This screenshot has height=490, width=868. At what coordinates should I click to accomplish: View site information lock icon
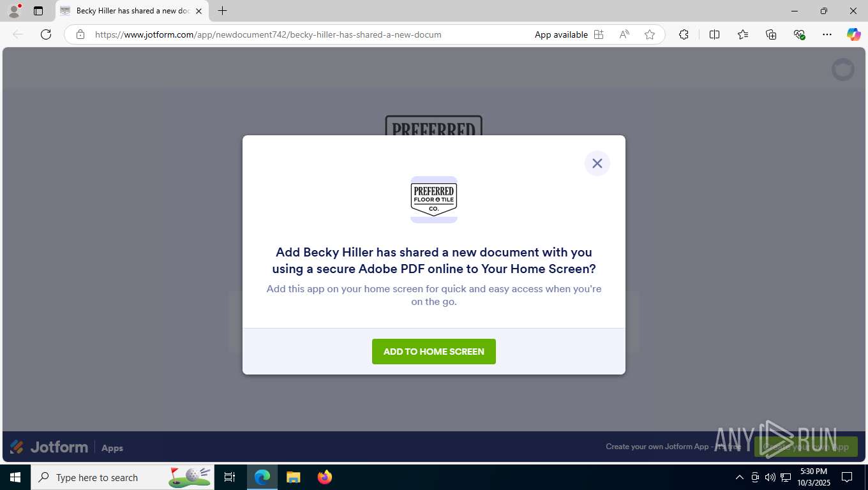(80, 34)
